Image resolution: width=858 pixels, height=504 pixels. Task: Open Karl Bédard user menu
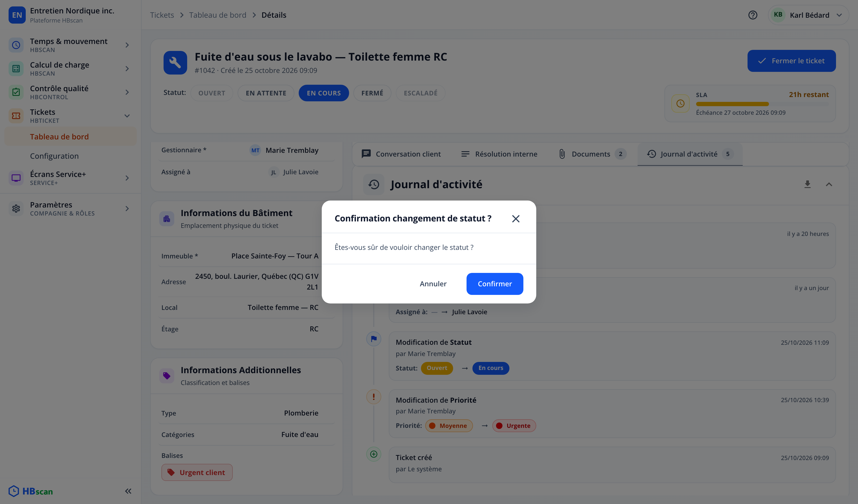coord(808,15)
